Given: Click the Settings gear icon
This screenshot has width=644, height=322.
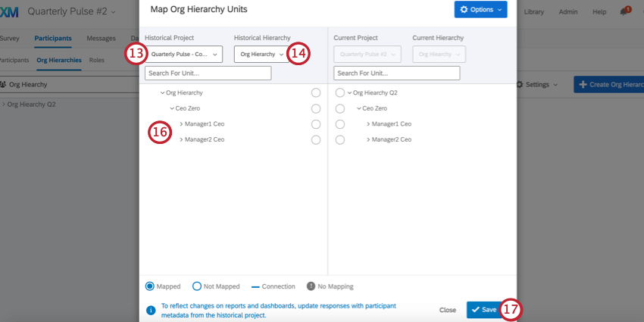Looking at the screenshot, I should click(x=519, y=84).
